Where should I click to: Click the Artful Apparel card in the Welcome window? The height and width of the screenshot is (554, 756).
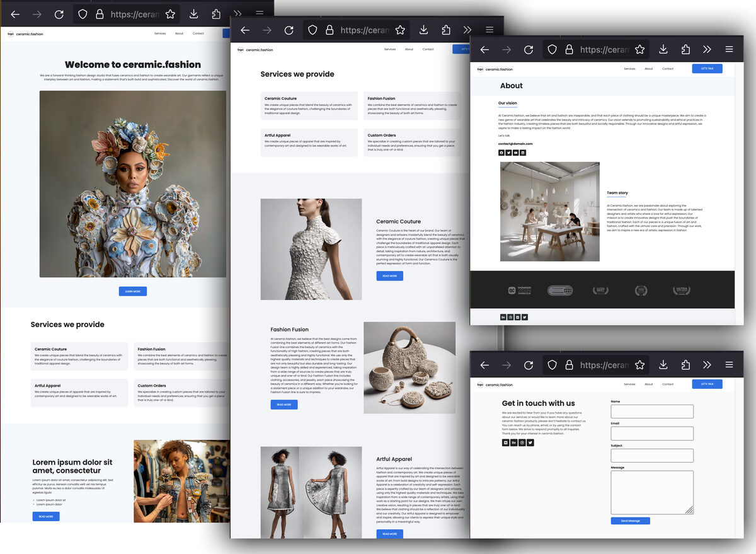click(x=79, y=393)
